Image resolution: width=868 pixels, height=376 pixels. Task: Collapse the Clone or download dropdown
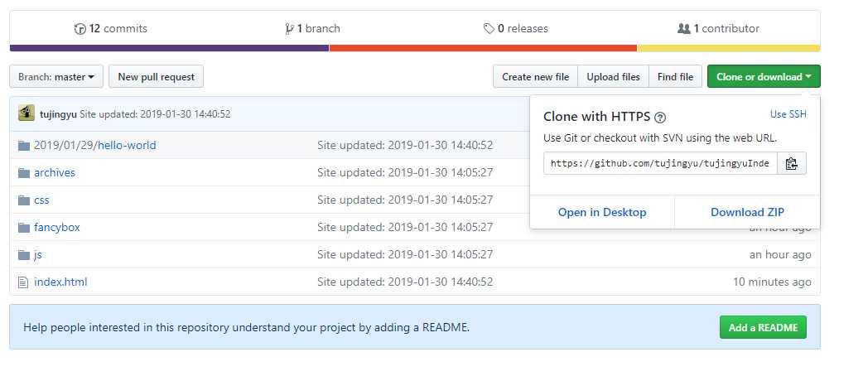764,76
